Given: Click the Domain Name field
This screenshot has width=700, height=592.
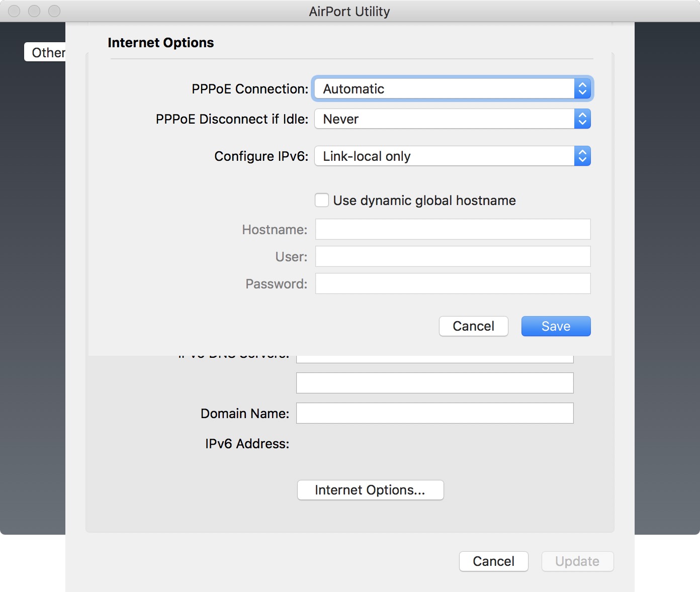Looking at the screenshot, I should (x=435, y=413).
